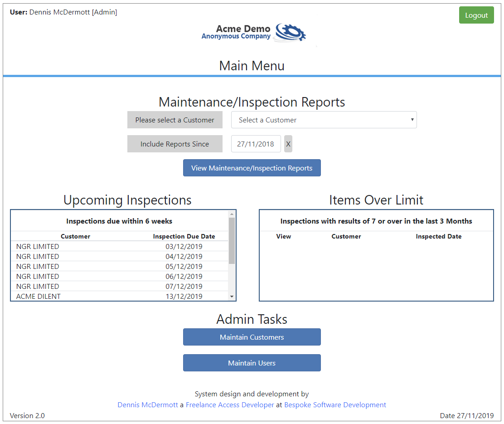Screen dimensions: 504x424
Task: Click the Dennis McDermott link
Action: tap(147, 405)
